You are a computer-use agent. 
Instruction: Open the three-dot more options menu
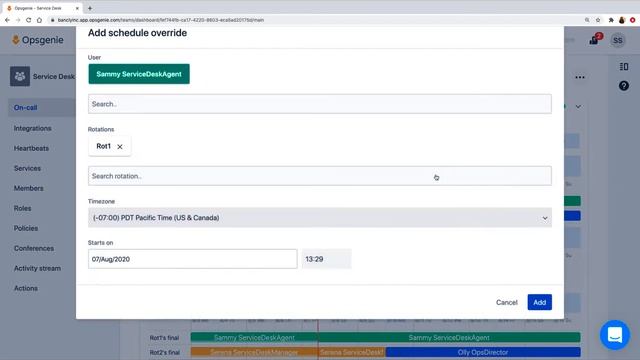pos(580,77)
